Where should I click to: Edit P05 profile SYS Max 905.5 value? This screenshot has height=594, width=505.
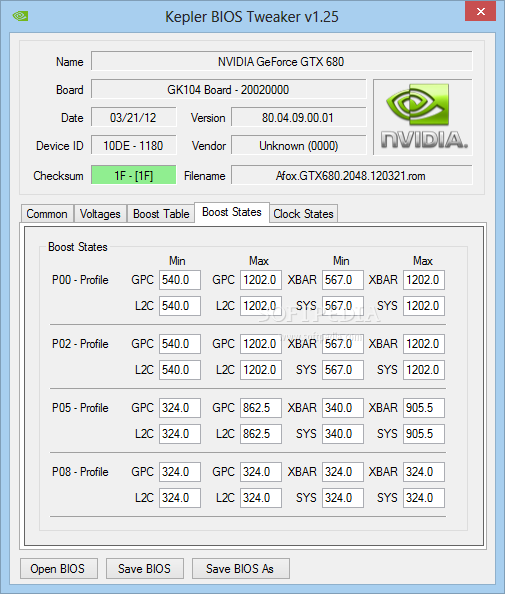(x=424, y=434)
